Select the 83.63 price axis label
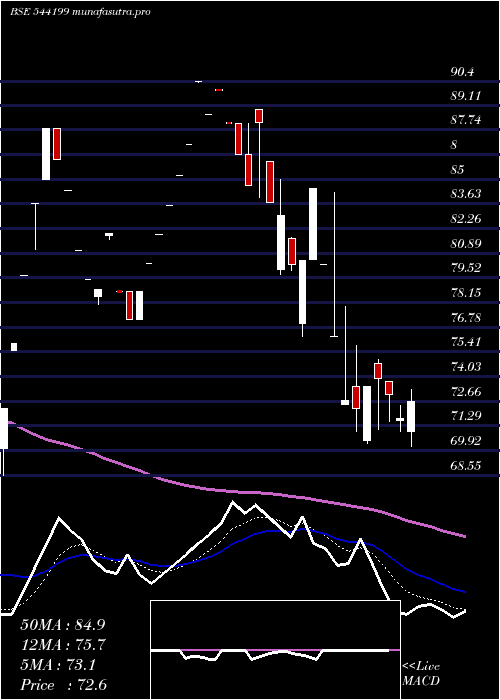Viewport: 500px width, 700px height. 466,193
